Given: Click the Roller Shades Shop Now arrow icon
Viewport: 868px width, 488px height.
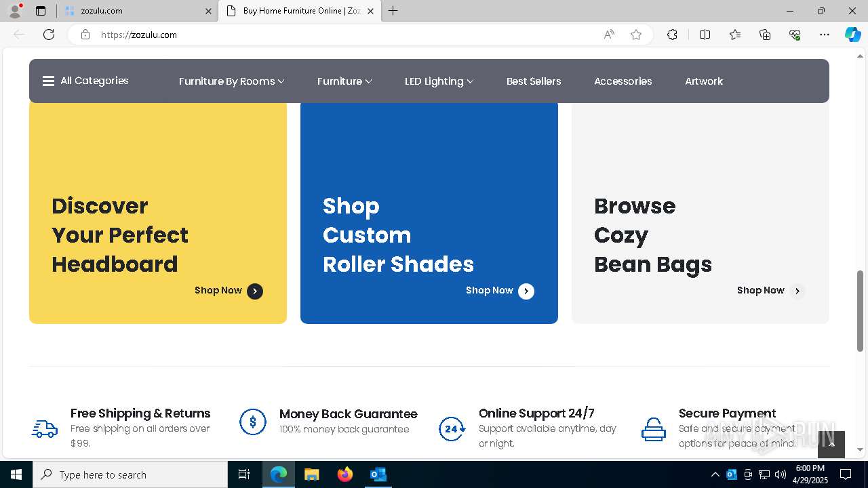Looking at the screenshot, I should point(526,291).
